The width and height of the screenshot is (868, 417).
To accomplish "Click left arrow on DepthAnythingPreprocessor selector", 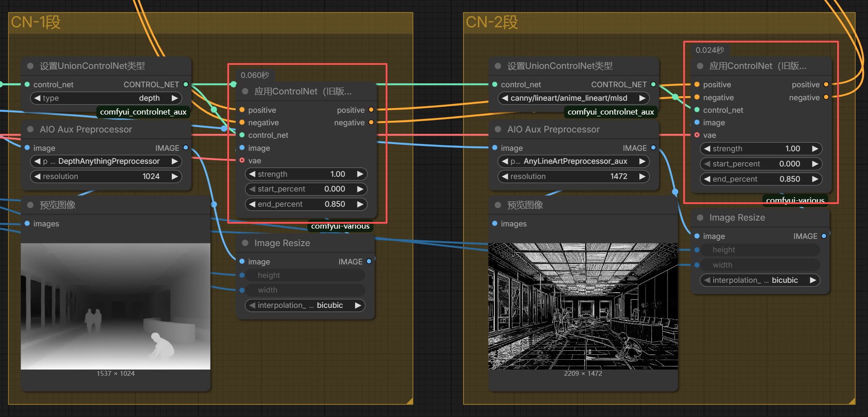I will [37, 161].
